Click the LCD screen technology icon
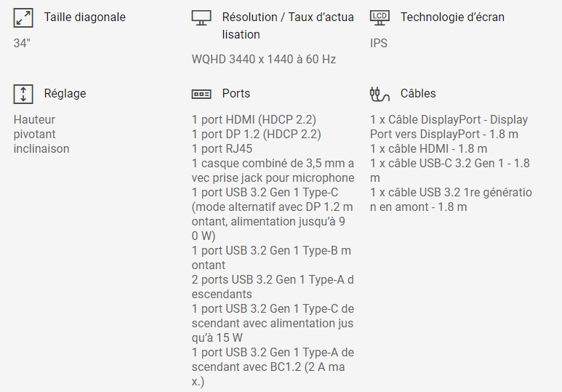Viewport: 562px width, 392px height. 380,17
